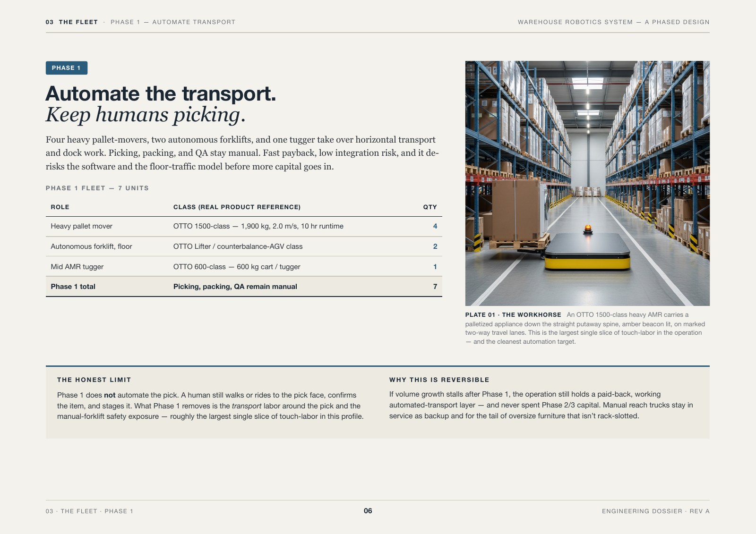
Task: Open the warehouse AMR plate image
Action: point(587,183)
